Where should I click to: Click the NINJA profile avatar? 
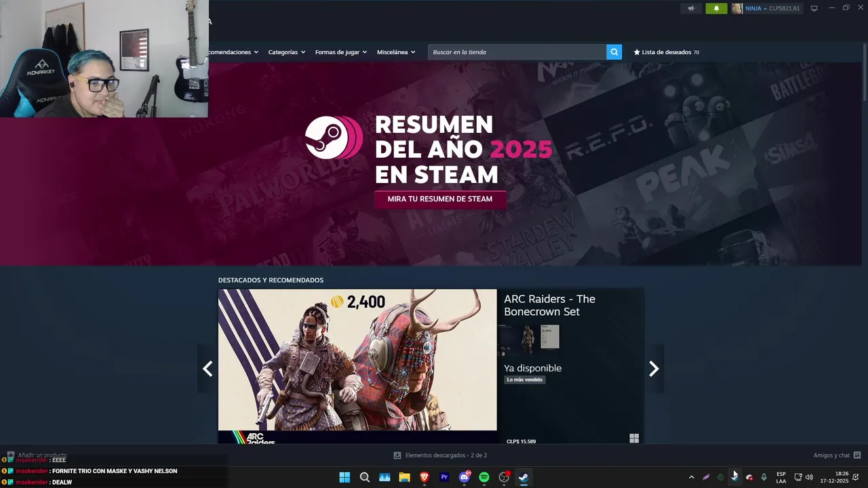click(737, 9)
